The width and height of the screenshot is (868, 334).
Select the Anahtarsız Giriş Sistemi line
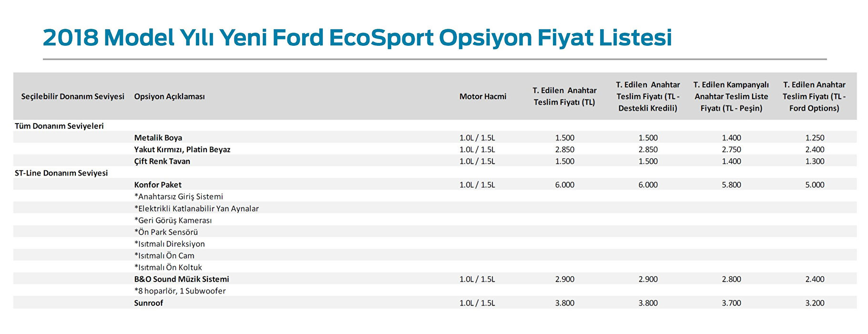pyautogui.click(x=178, y=197)
